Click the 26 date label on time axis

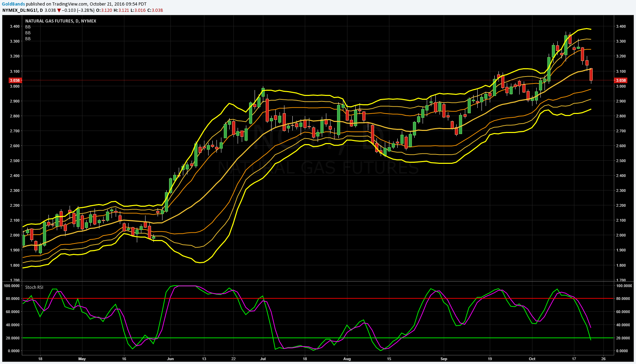[x=603, y=359]
